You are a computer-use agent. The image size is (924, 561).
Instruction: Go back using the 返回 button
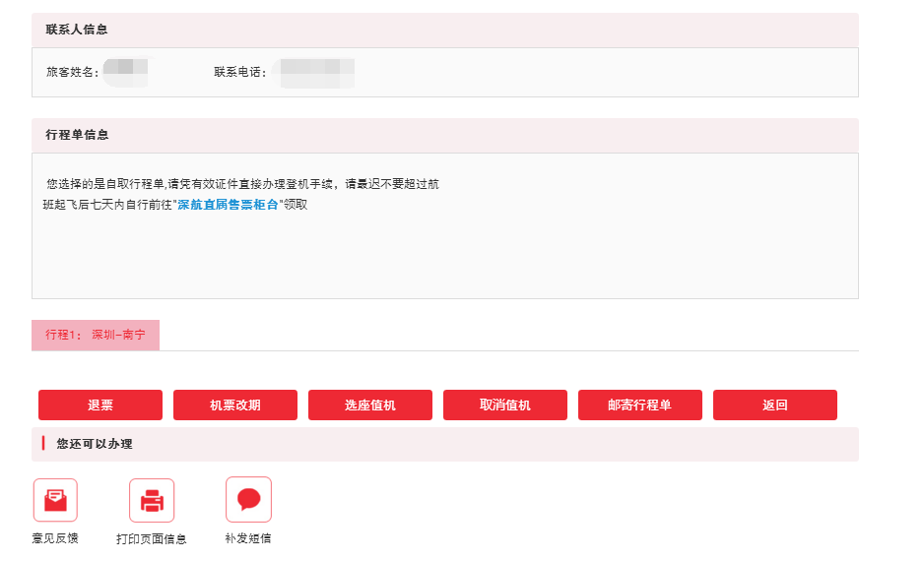pos(775,405)
